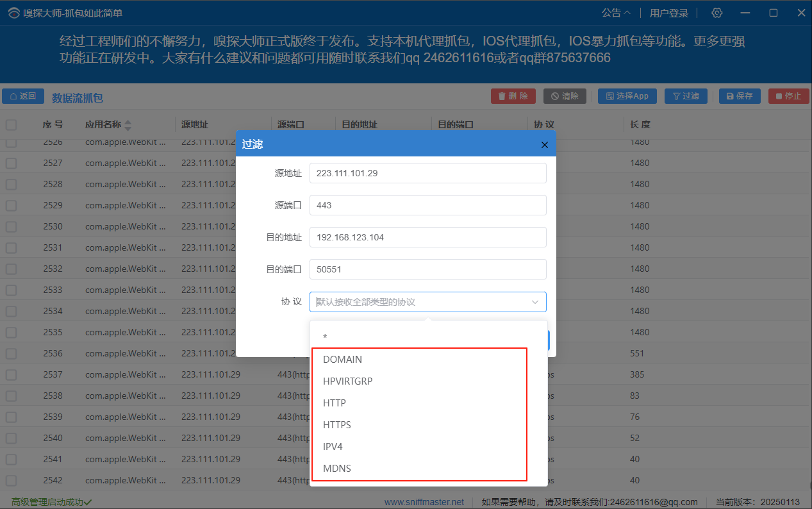Open the 协议 protocol combo box
This screenshot has width=812, height=509.
tap(427, 302)
